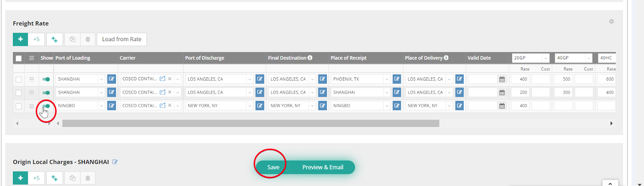Toggle Show switch for NINGBO row
Viewport: 644px width, 186px height.
pyautogui.click(x=46, y=106)
